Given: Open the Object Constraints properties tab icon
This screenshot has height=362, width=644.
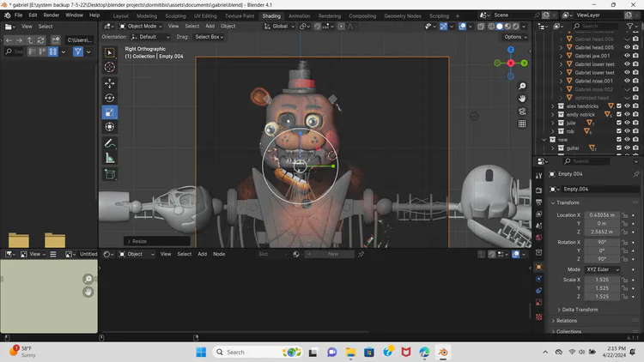Looking at the screenshot, I should point(539,291).
